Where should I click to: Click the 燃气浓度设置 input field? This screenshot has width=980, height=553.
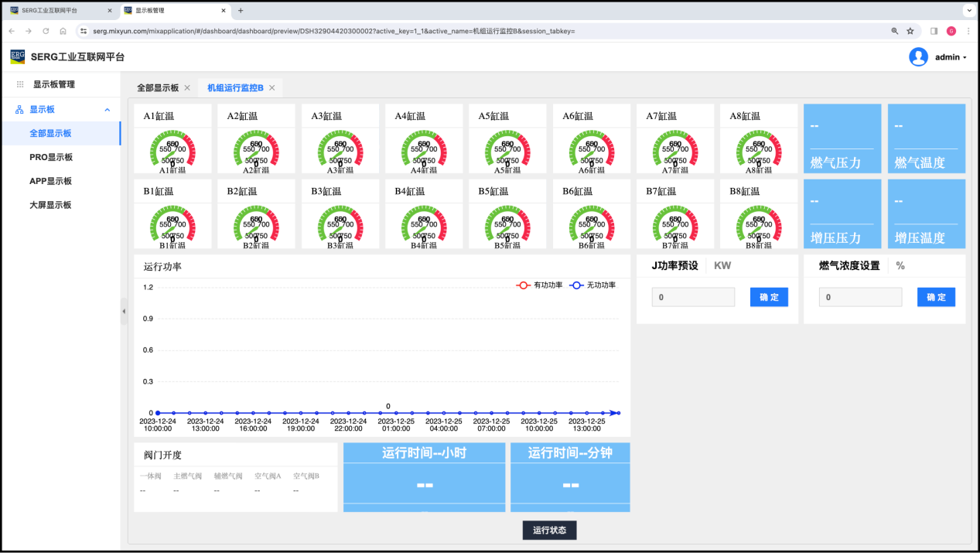(860, 297)
